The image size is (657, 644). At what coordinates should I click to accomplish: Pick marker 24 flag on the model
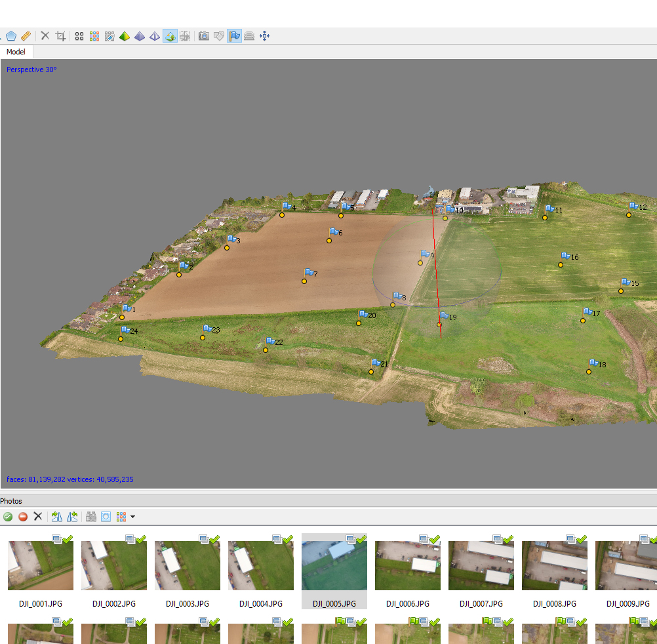pyautogui.click(x=125, y=330)
